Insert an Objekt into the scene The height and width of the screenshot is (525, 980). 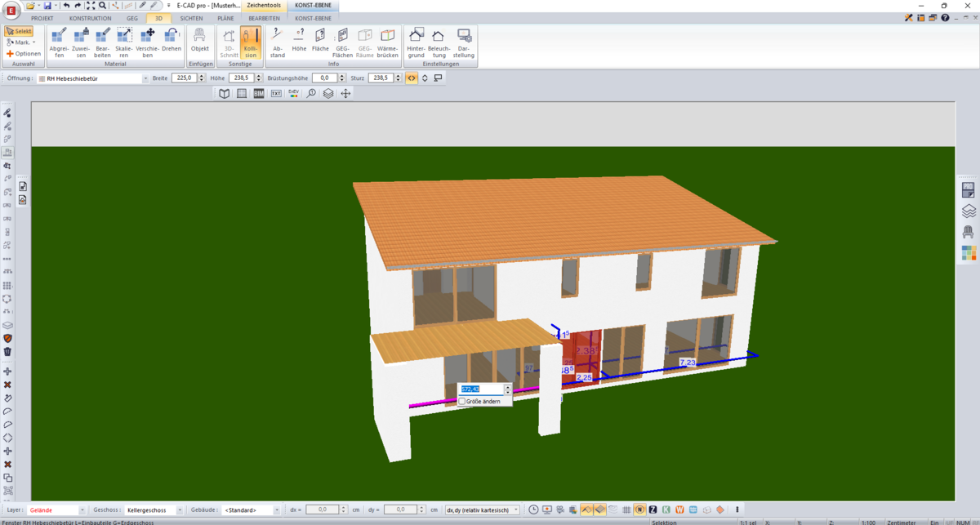(200, 39)
